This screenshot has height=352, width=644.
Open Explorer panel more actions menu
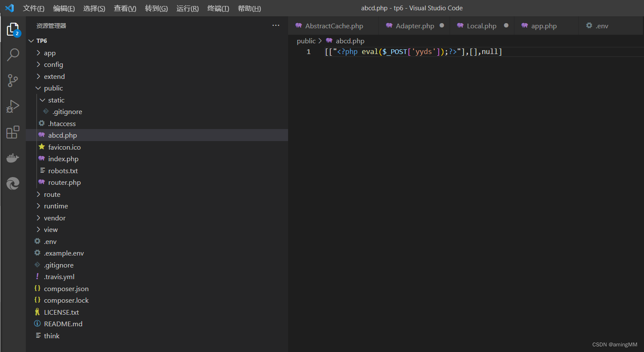(x=276, y=26)
